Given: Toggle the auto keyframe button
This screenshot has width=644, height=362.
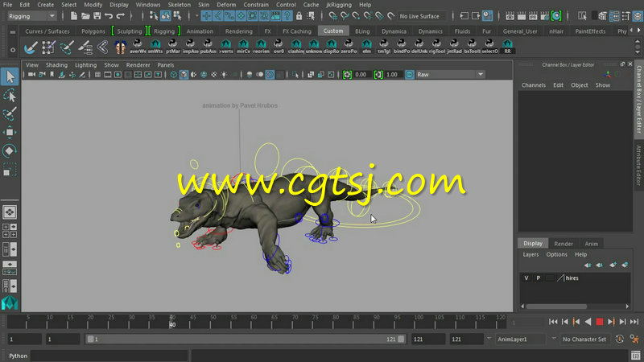Looking at the screenshot, I should 619,339.
